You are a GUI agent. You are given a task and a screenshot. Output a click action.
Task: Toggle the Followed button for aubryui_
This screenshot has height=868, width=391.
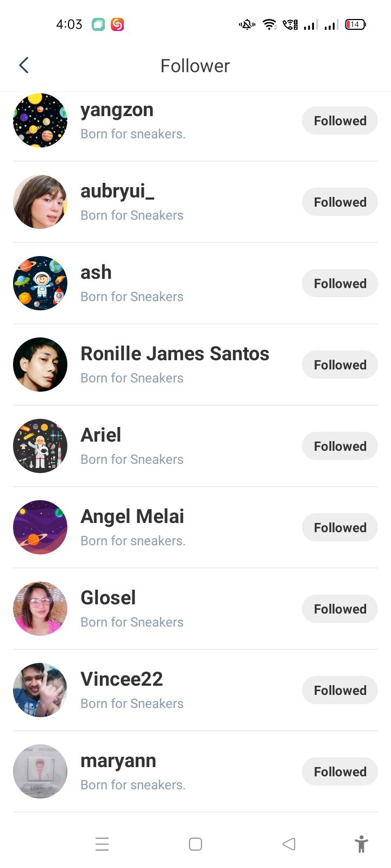coord(340,202)
